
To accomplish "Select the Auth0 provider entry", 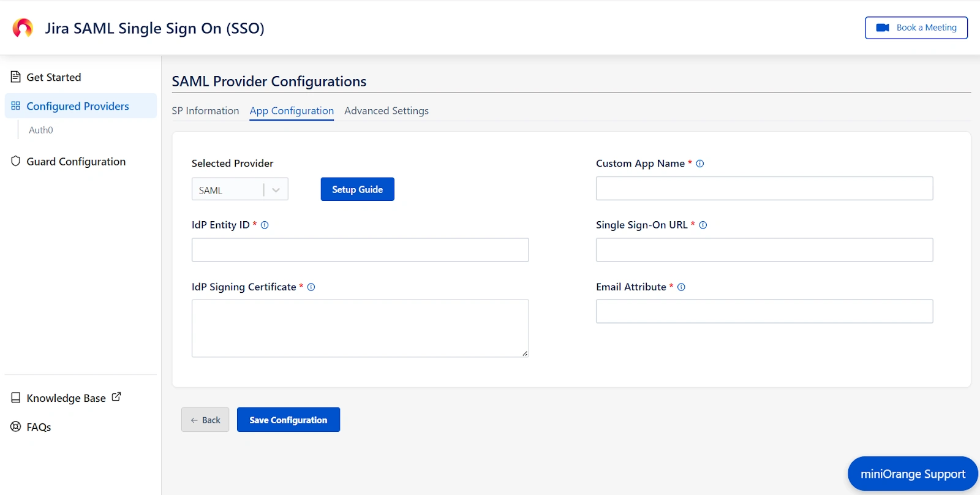I will pos(41,130).
